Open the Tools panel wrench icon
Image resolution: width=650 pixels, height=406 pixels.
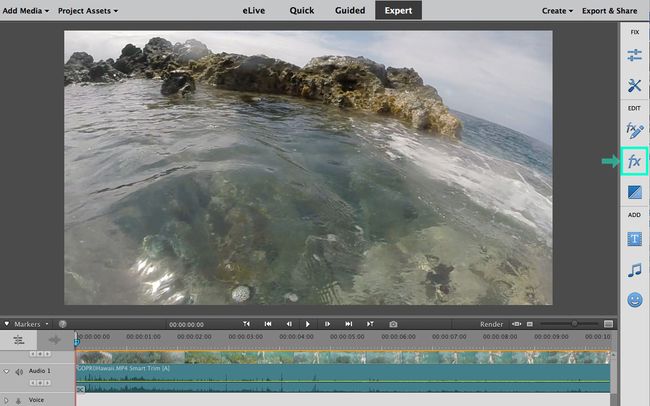(634, 85)
